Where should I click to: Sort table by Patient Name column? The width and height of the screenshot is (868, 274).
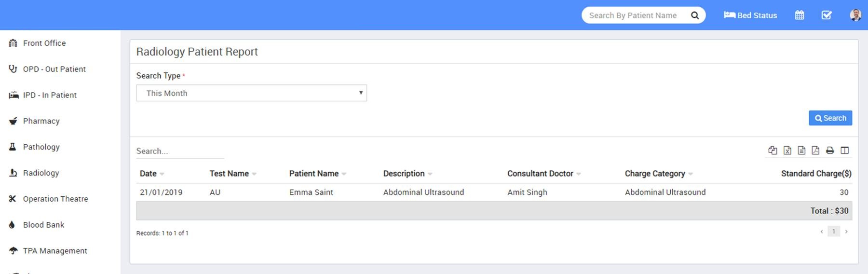tap(314, 174)
